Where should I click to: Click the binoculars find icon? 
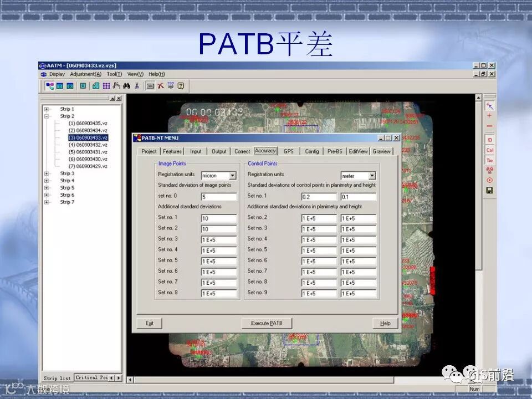click(126, 86)
